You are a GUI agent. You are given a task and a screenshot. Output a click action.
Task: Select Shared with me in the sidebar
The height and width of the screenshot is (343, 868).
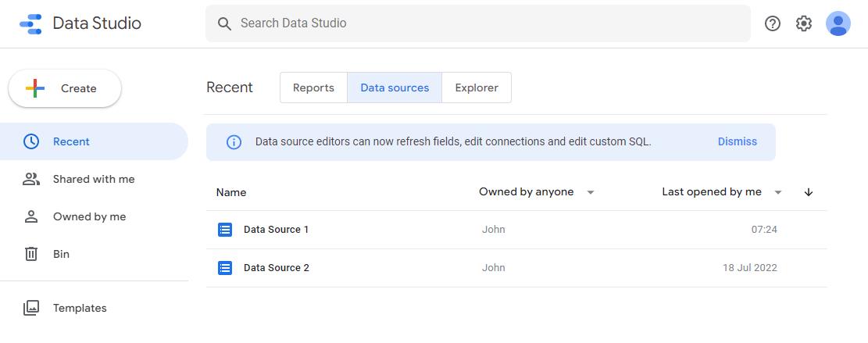coord(94,179)
